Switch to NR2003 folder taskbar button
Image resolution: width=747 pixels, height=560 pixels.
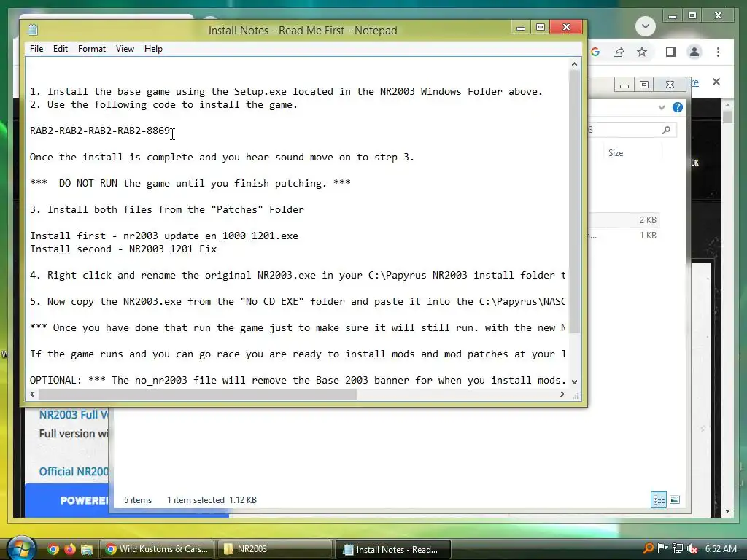274,549
